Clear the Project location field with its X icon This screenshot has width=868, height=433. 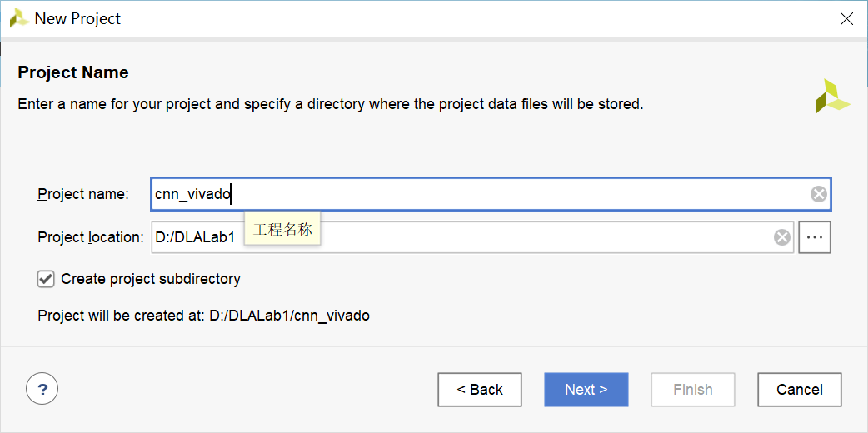click(782, 237)
